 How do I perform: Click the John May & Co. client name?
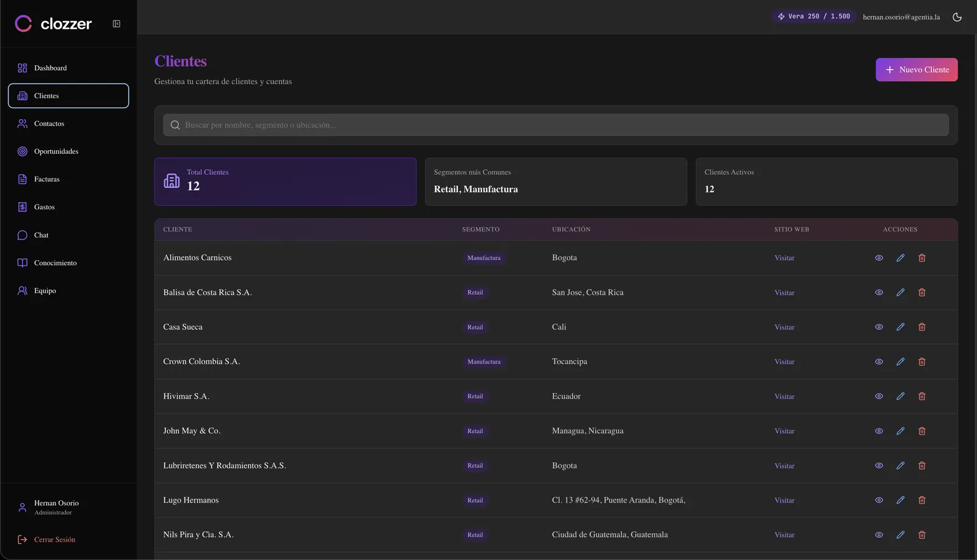(x=192, y=431)
